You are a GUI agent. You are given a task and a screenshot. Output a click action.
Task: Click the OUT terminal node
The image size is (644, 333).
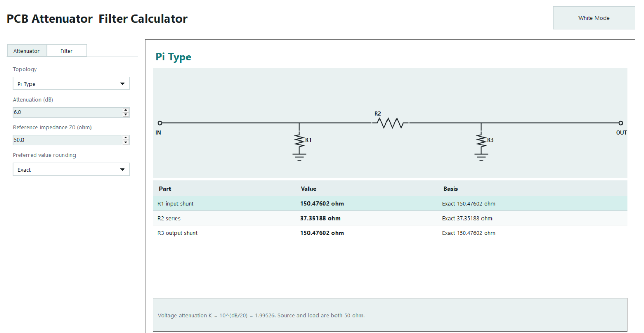(x=621, y=123)
